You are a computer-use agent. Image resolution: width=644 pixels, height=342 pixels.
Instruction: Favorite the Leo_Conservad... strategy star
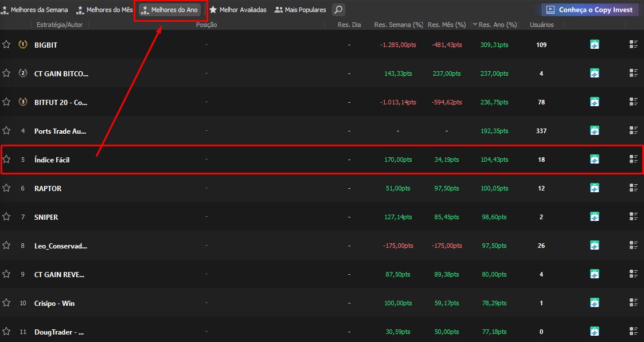pyautogui.click(x=6, y=246)
